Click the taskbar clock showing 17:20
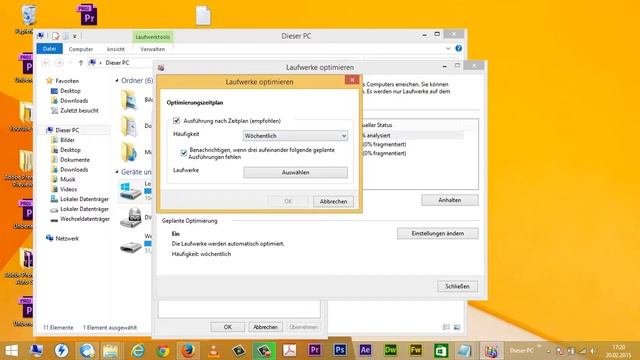This screenshot has height=360, width=640. [x=619, y=351]
